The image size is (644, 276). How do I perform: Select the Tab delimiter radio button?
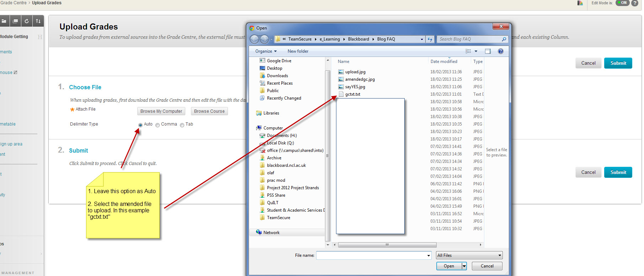point(182,125)
